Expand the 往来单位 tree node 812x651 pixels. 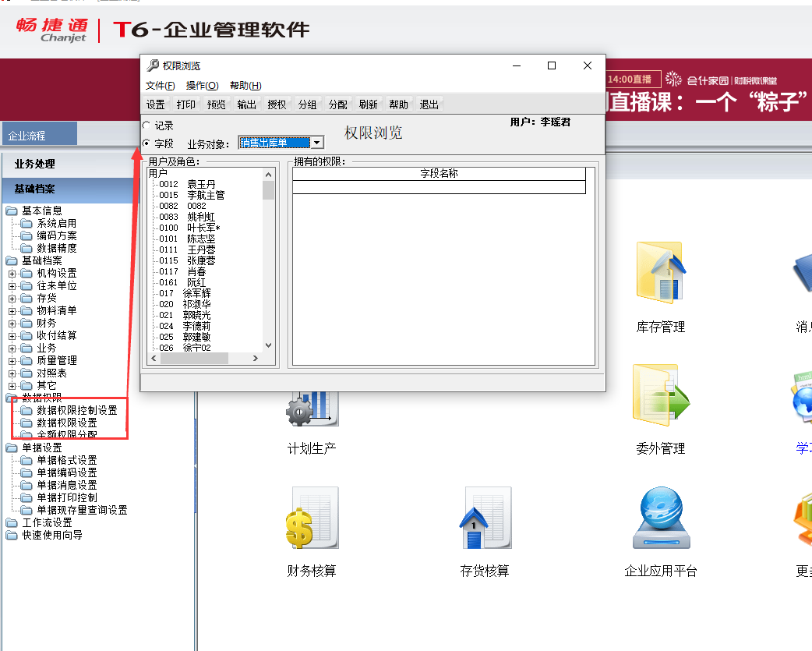12,286
